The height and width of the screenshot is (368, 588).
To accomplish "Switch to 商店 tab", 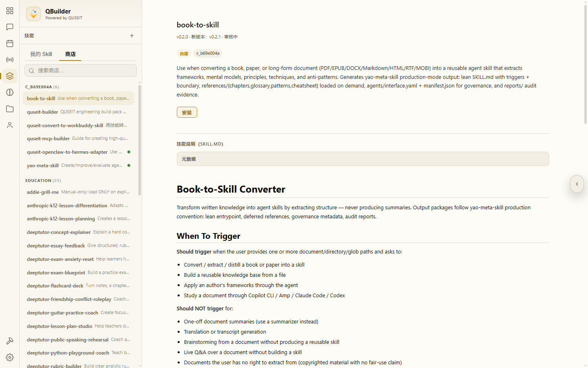I will tap(70, 54).
